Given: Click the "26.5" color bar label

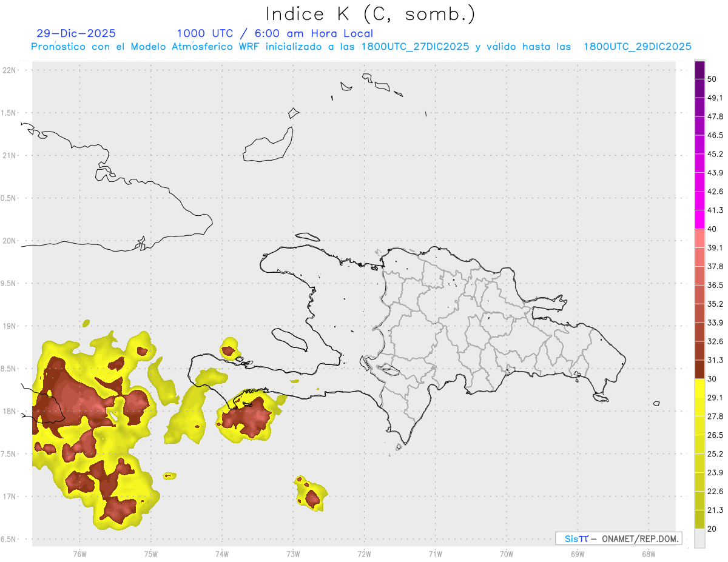Looking at the screenshot, I should click(x=715, y=435).
